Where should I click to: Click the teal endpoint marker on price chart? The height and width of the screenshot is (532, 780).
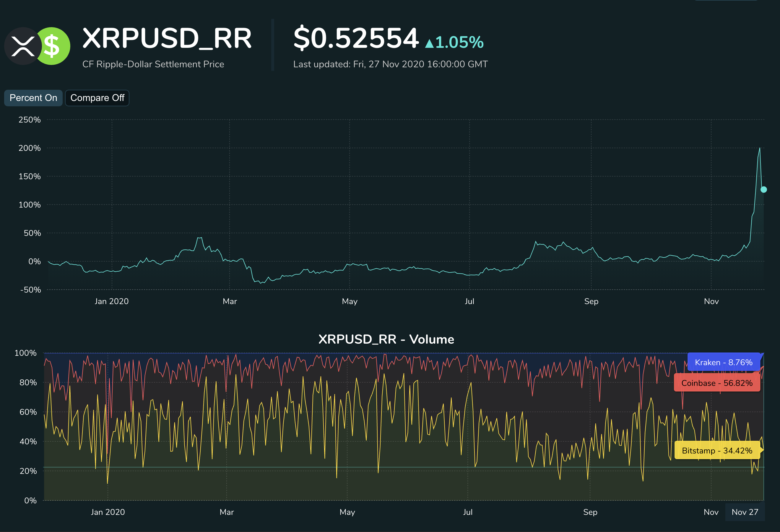(x=763, y=190)
